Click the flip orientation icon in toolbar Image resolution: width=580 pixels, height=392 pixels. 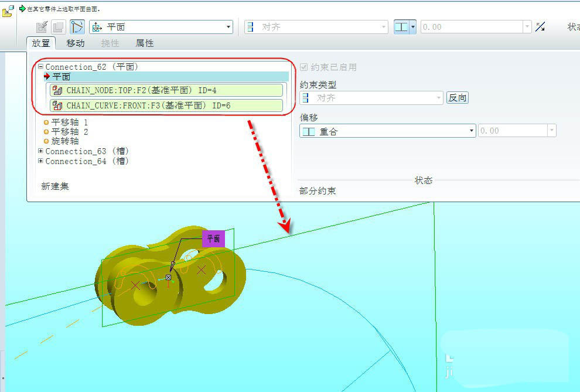coord(540,27)
